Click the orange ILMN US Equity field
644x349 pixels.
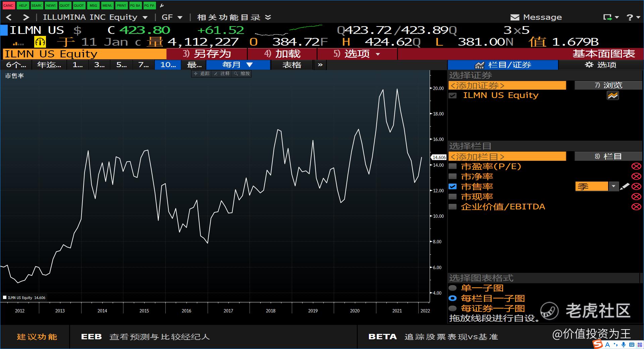pyautogui.click(x=85, y=54)
